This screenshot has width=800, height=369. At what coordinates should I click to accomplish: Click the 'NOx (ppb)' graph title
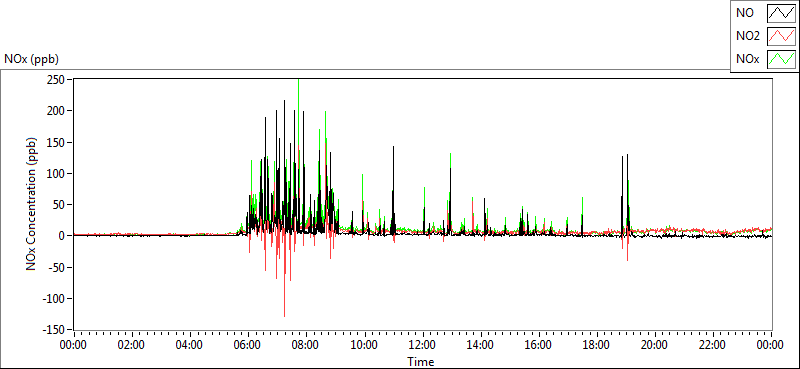(x=31, y=60)
